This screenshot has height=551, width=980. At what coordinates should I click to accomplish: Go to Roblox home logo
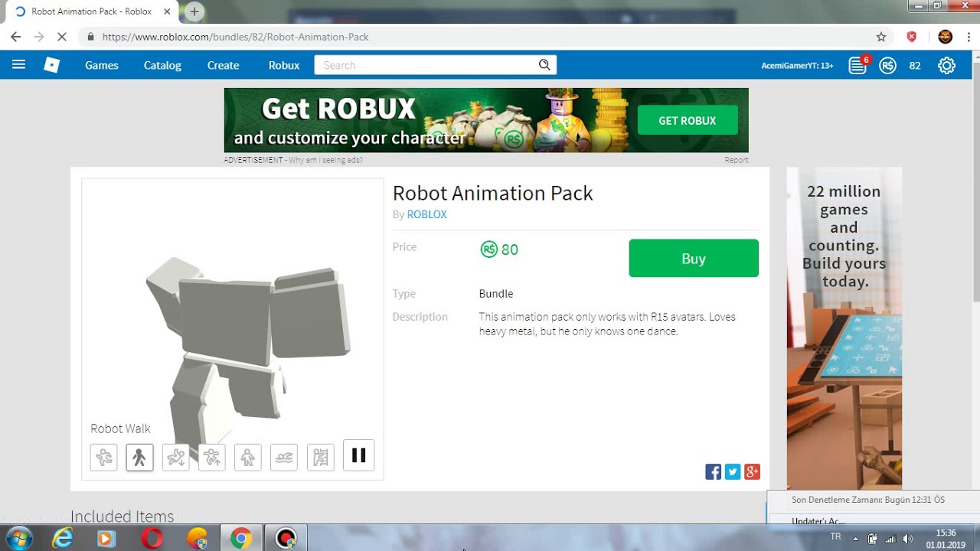tap(51, 65)
